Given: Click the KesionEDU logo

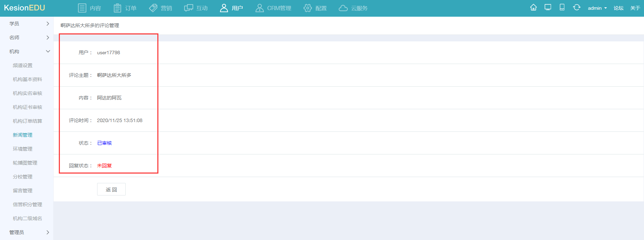Looking at the screenshot, I should 24,8.
